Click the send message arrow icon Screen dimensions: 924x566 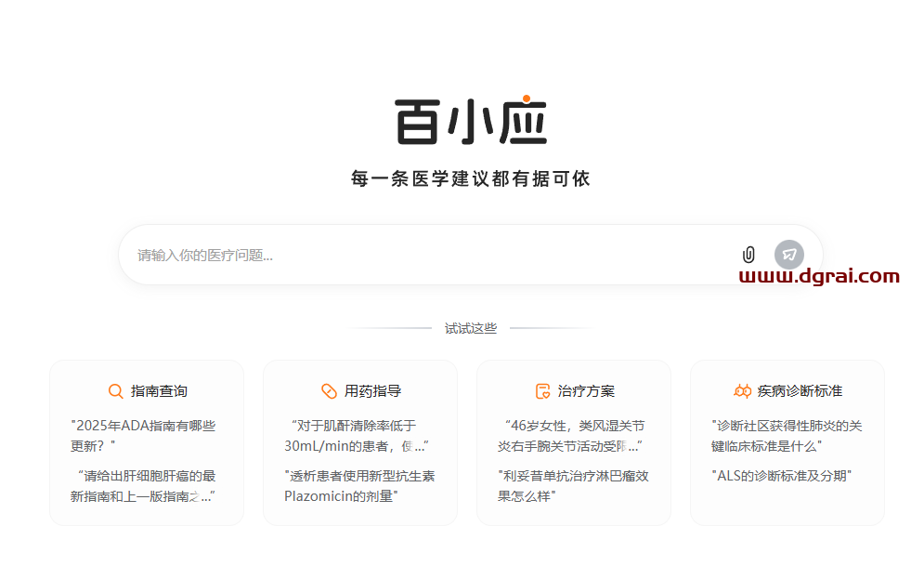[788, 254]
